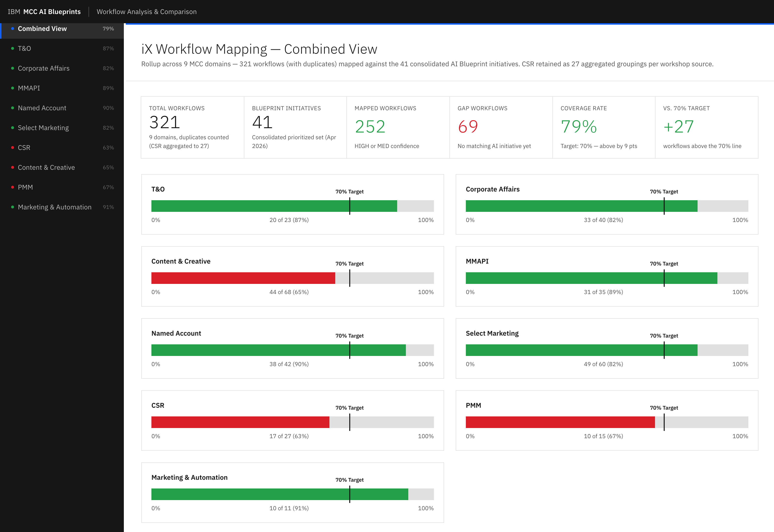Click the Marketing & Automation card heading
The image size is (774, 532).
pos(189,477)
